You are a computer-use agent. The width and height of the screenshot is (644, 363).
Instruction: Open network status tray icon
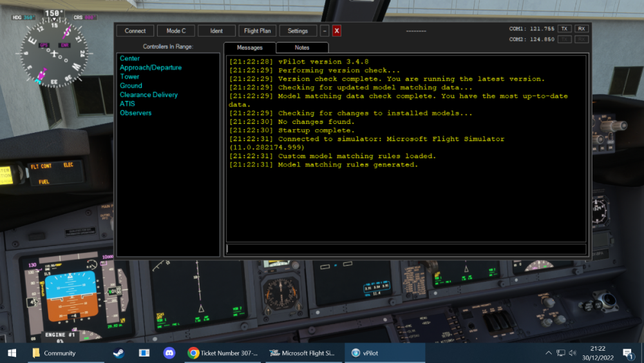click(x=561, y=353)
